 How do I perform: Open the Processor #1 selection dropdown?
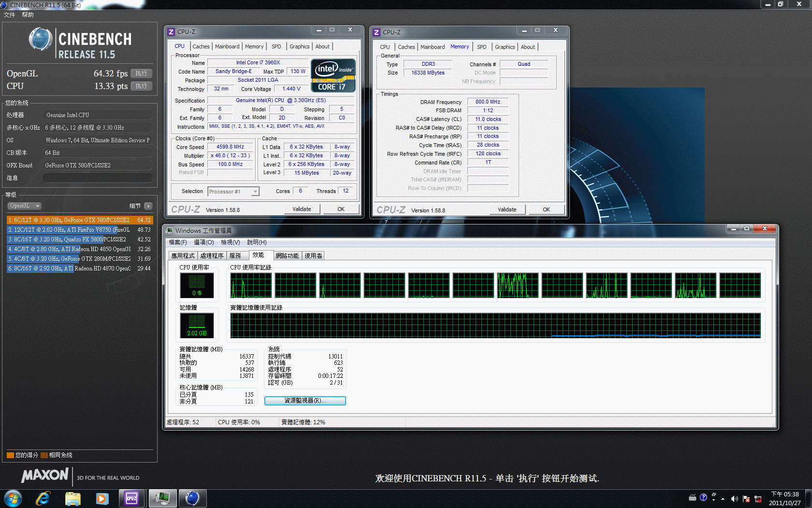click(x=233, y=192)
